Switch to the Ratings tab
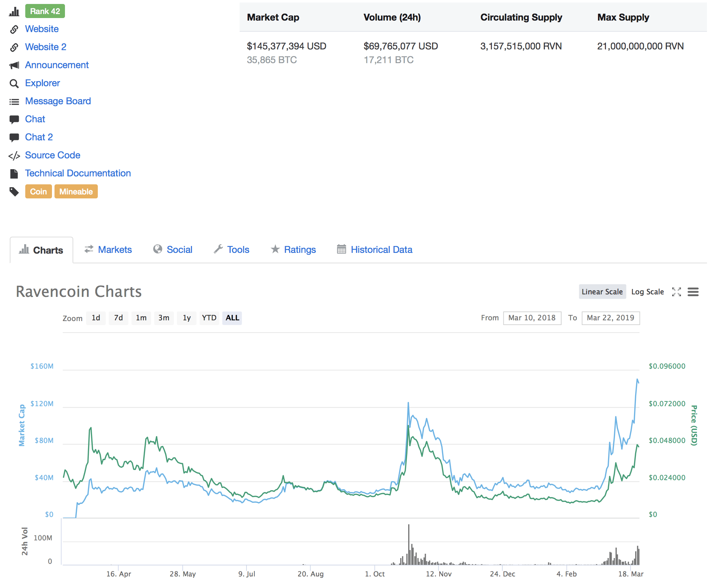The image size is (716, 588). pyautogui.click(x=293, y=250)
